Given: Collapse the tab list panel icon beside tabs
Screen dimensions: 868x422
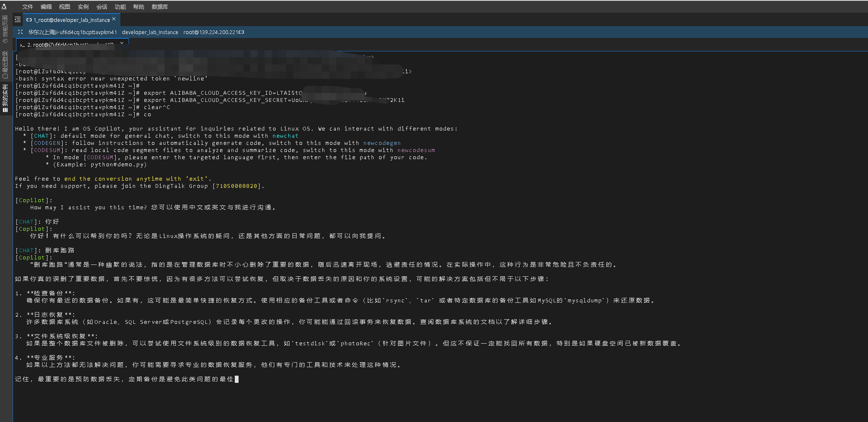Looking at the screenshot, I should click(17, 19).
